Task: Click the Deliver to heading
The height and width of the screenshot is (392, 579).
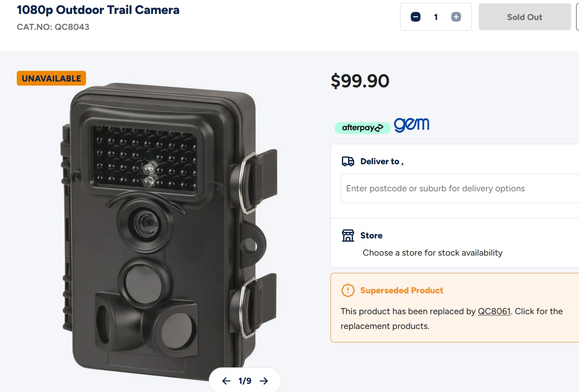Action: pyautogui.click(x=382, y=161)
